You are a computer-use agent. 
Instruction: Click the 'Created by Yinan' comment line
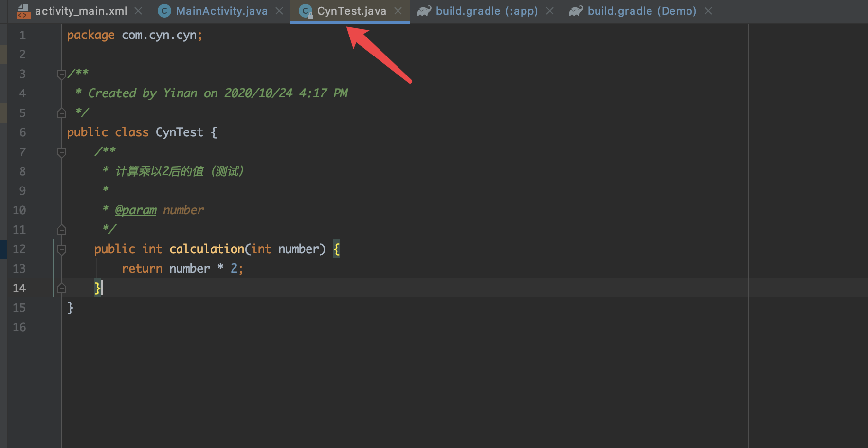coord(212,93)
